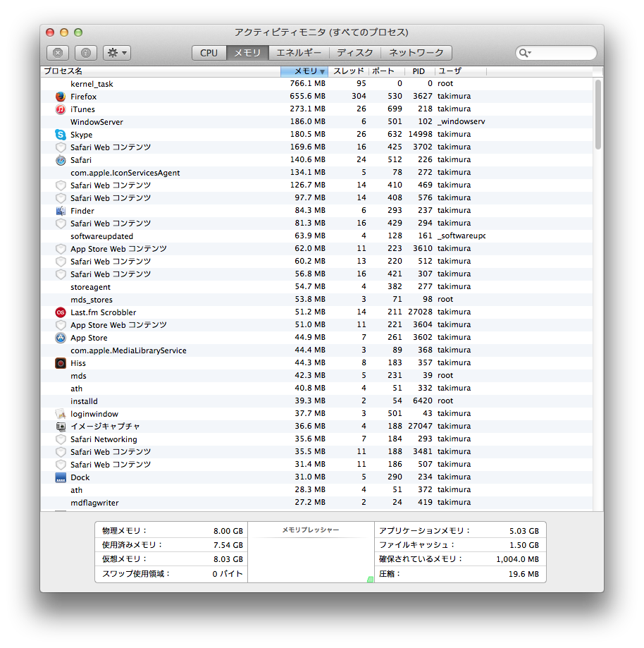644x648 pixels.
Task: Select com.apple.MediaLibraryService process
Action: click(x=316, y=350)
